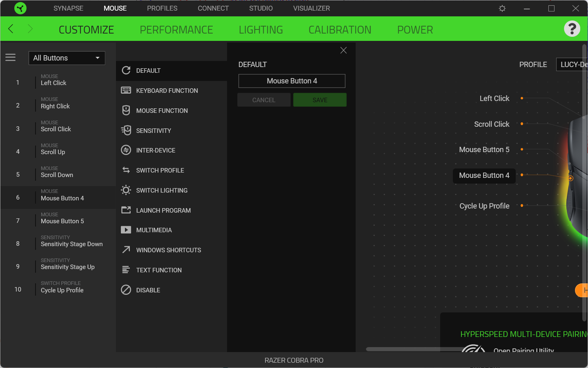Click the Launch Program icon
The height and width of the screenshot is (368, 588).
(x=126, y=210)
